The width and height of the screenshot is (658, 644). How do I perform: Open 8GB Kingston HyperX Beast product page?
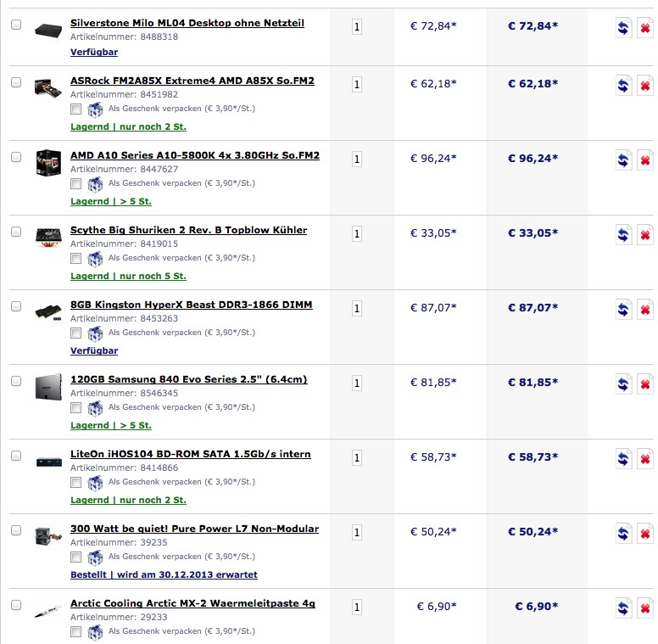point(192,305)
